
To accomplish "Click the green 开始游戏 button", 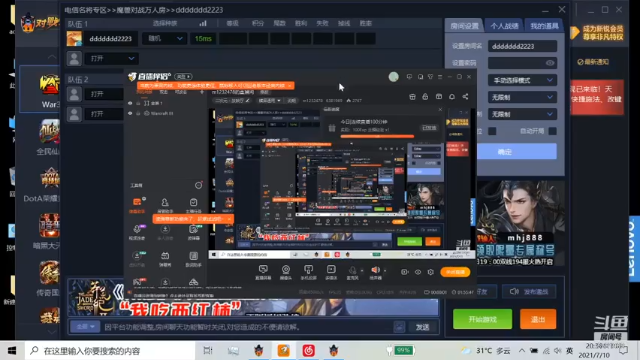I will pos(482,319).
